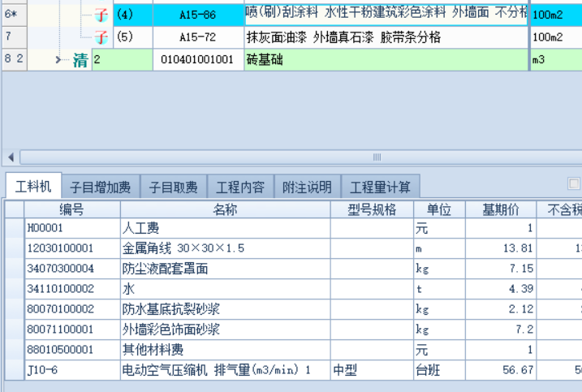Click 100m2 unit in row A15-72
This screenshot has width=582, height=392.
(x=556, y=37)
